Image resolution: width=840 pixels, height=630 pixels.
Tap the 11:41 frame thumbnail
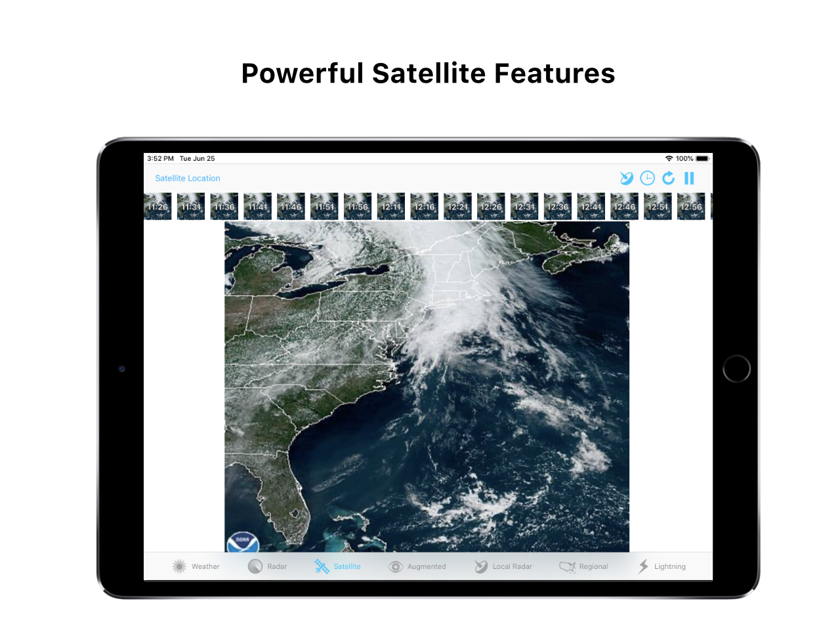[x=257, y=206]
